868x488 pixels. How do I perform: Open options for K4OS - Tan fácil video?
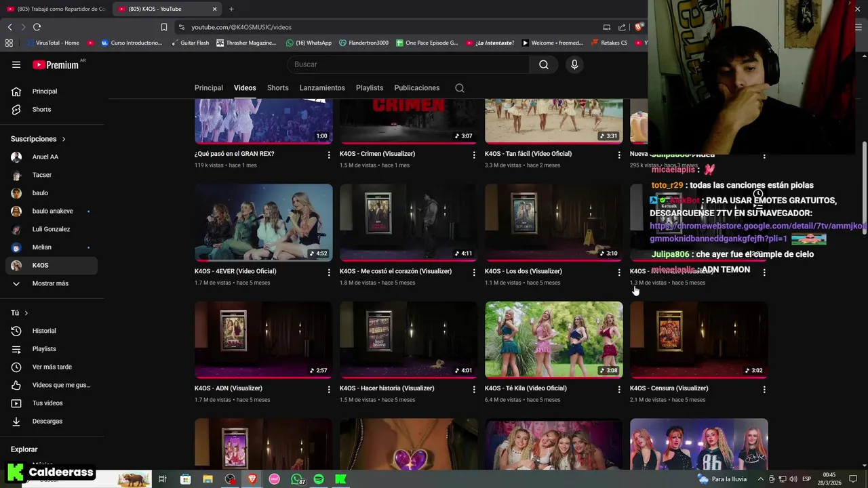point(619,155)
